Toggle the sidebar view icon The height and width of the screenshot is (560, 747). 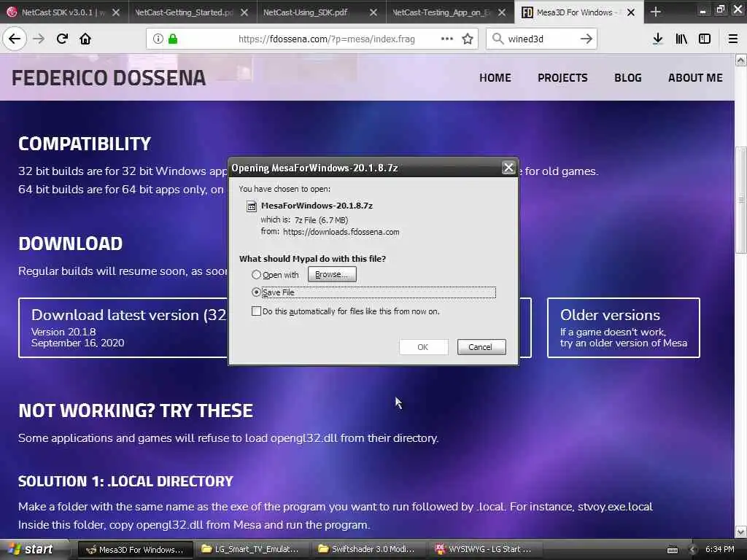click(x=705, y=39)
